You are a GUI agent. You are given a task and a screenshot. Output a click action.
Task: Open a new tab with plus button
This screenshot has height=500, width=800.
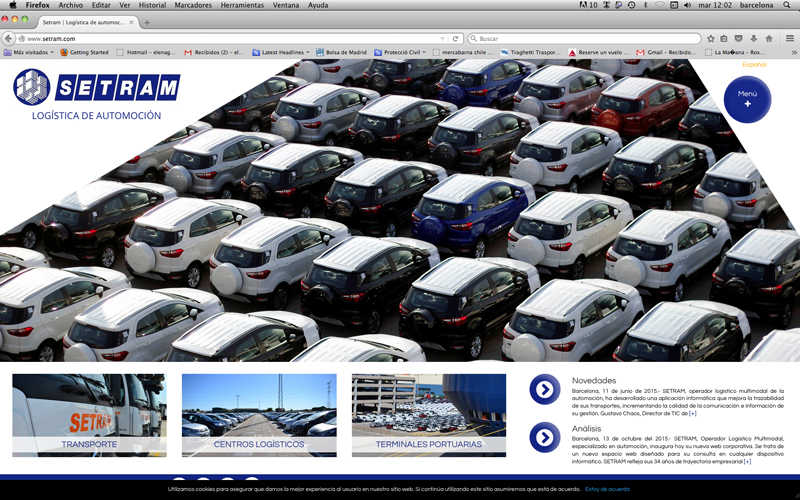tap(146, 22)
